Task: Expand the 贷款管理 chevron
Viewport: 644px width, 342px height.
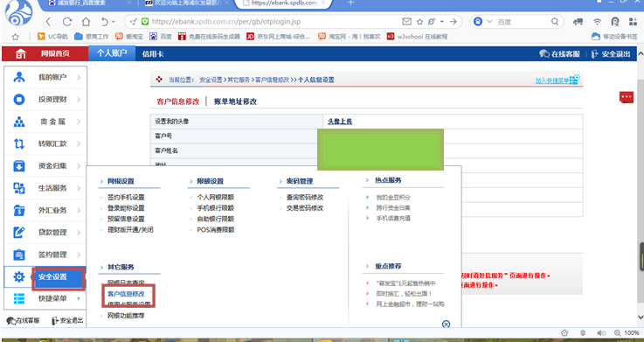Action: coord(79,233)
